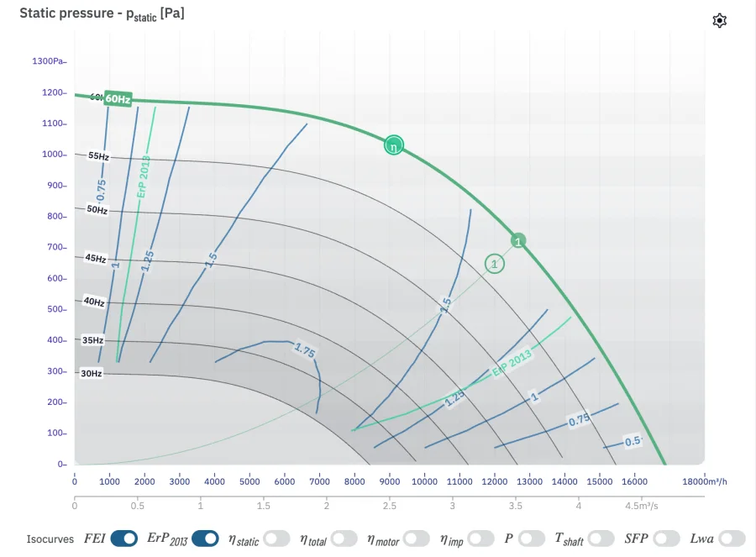Disable the FEI isocurves toggle
The height and width of the screenshot is (557, 756).
click(124, 539)
